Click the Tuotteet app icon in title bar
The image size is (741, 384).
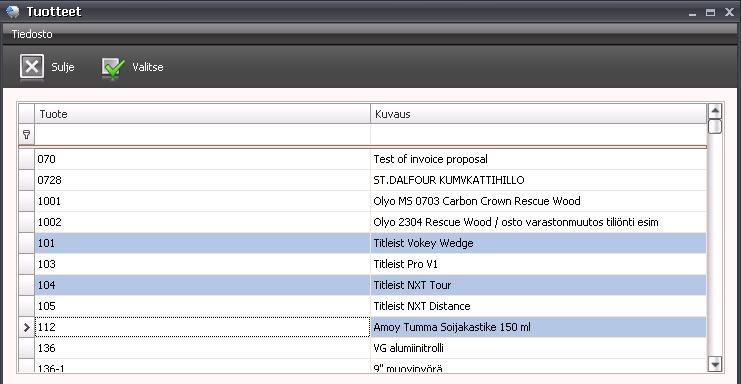[x=13, y=11]
